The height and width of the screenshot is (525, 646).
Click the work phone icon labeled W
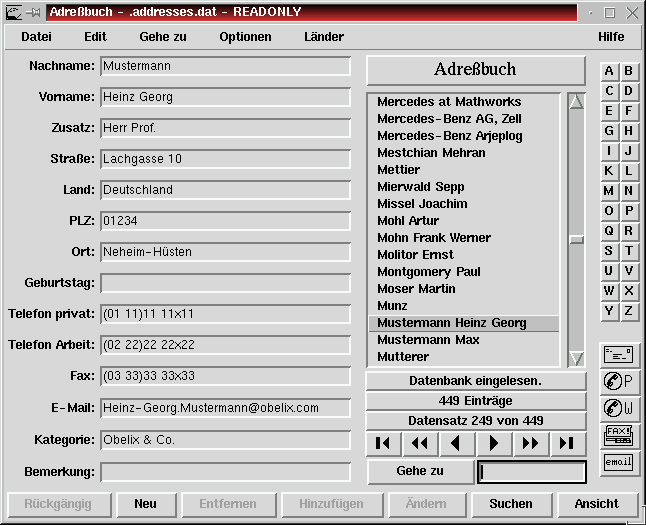618,408
